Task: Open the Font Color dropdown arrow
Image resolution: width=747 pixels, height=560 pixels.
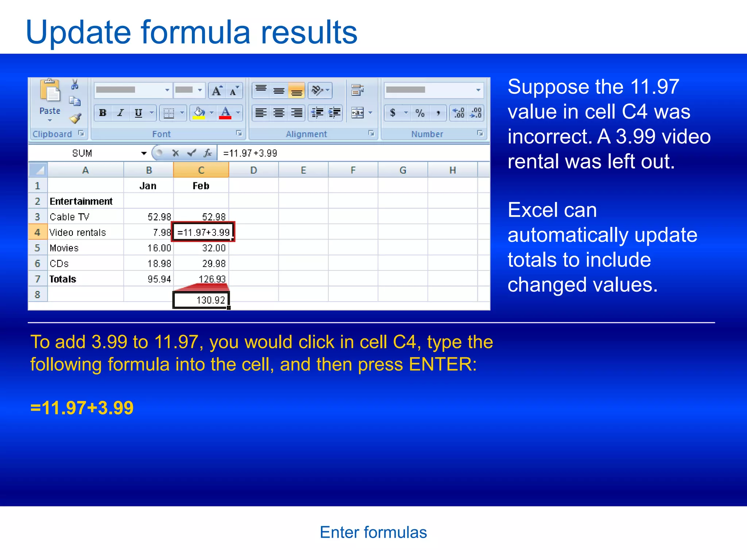Action: 238,113
